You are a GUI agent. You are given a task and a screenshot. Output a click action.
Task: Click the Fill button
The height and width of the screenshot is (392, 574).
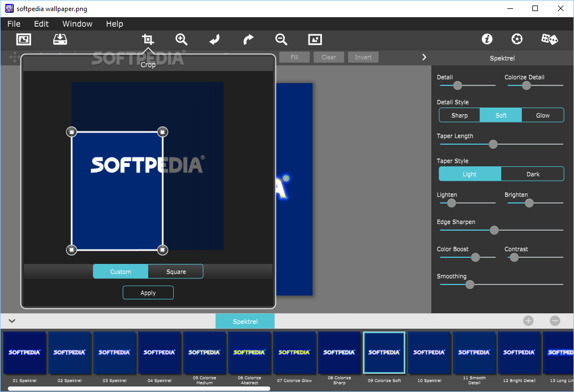(294, 57)
